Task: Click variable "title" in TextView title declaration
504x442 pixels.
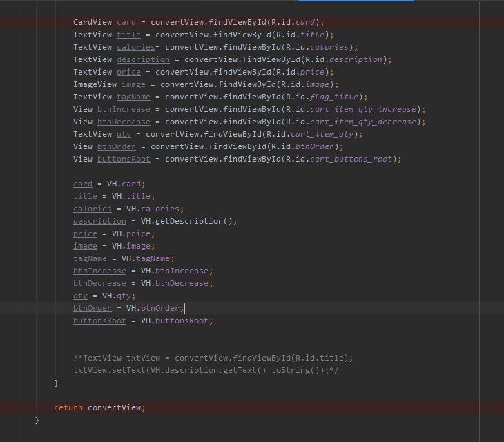Action: 128,35
